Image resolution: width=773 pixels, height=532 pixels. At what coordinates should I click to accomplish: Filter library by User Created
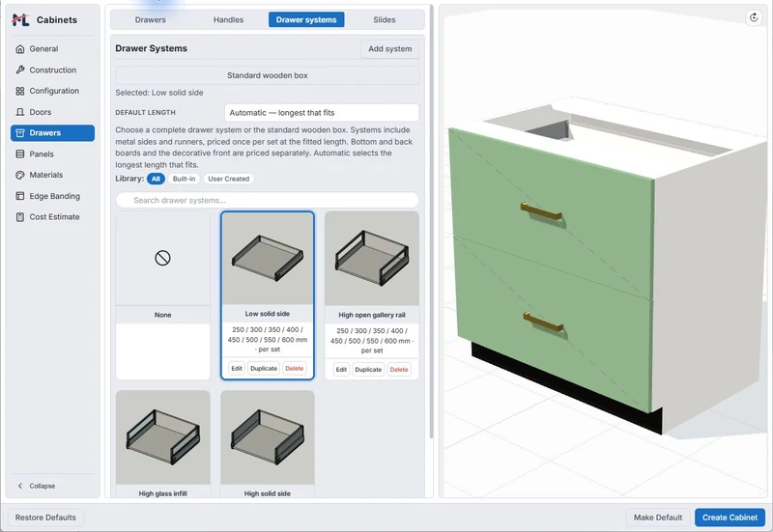pos(228,179)
